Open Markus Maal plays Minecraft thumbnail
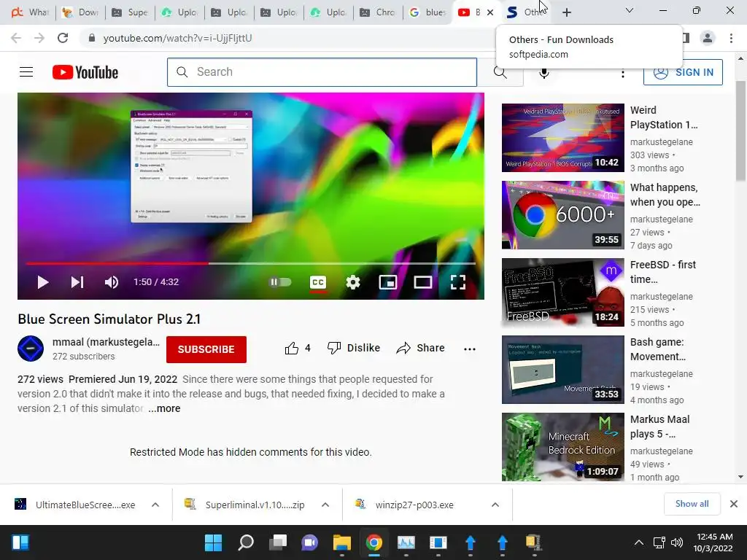This screenshot has height=560, width=747. pos(562,447)
